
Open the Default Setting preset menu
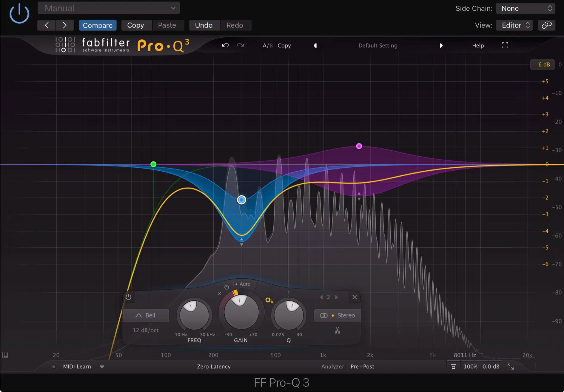[x=378, y=46]
